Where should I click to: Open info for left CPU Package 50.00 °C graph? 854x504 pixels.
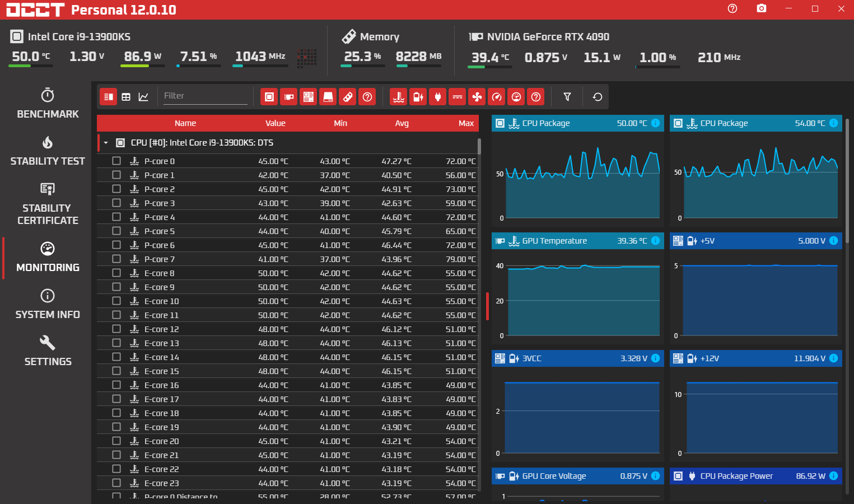[656, 123]
